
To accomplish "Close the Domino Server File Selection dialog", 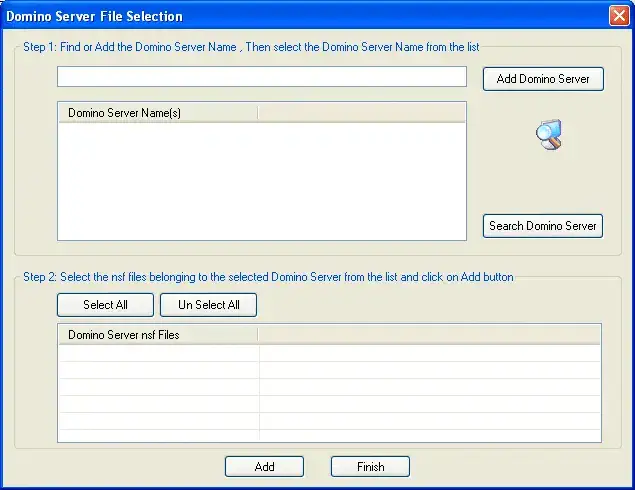I will [619, 16].
